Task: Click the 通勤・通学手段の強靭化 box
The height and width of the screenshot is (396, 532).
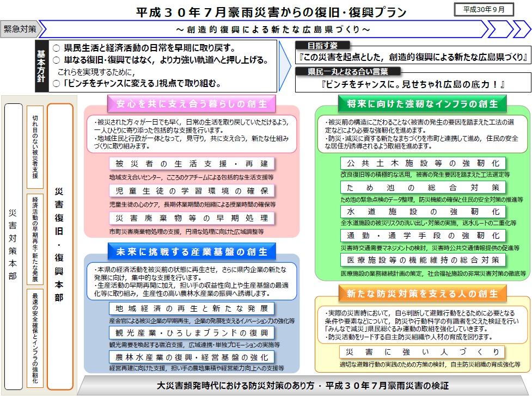Action: click(x=423, y=236)
